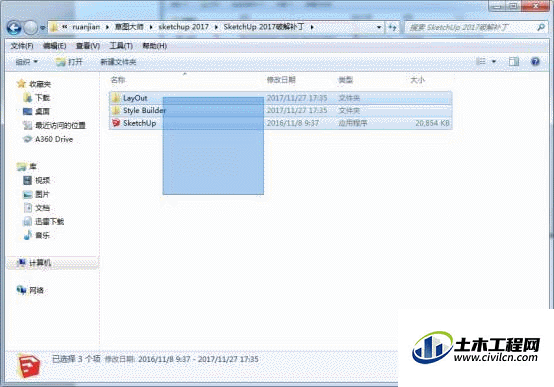Click the LayOut folder icon
This screenshot has width=554, height=387.
pyautogui.click(x=116, y=98)
